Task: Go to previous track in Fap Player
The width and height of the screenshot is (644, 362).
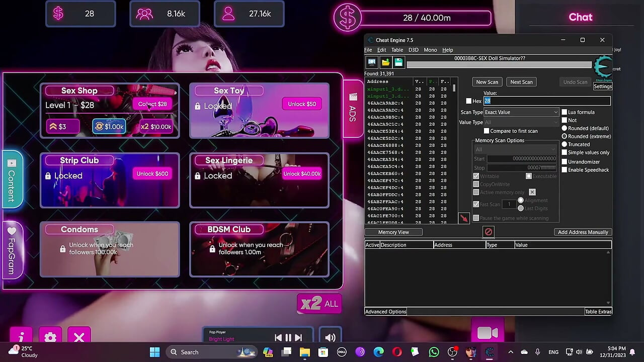Action: click(x=278, y=338)
